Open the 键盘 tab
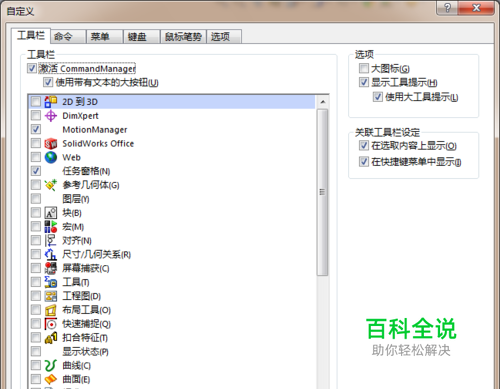The height and width of the screenshot is (389, 500). point(142,36)
